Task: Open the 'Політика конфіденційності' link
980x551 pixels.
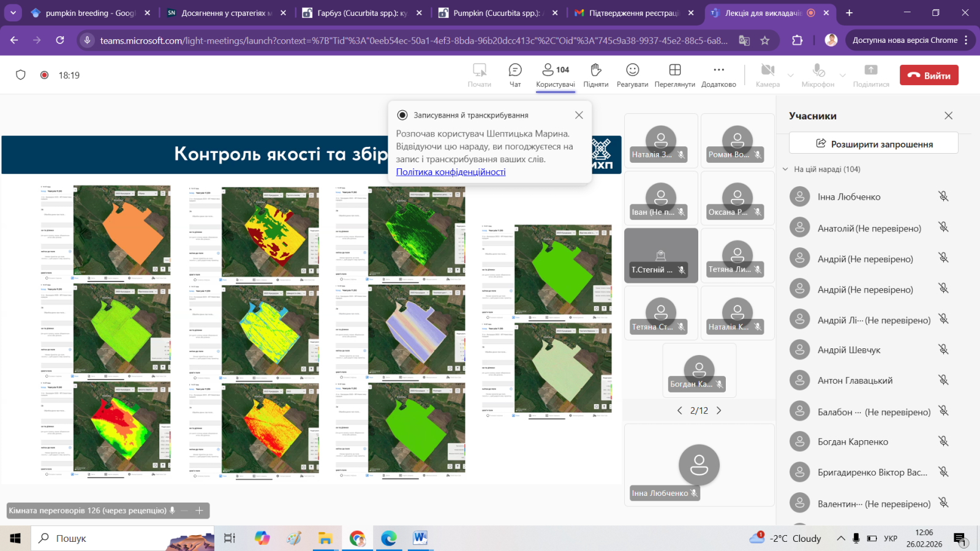Action: pyautogui.click(x=451, y=172)
